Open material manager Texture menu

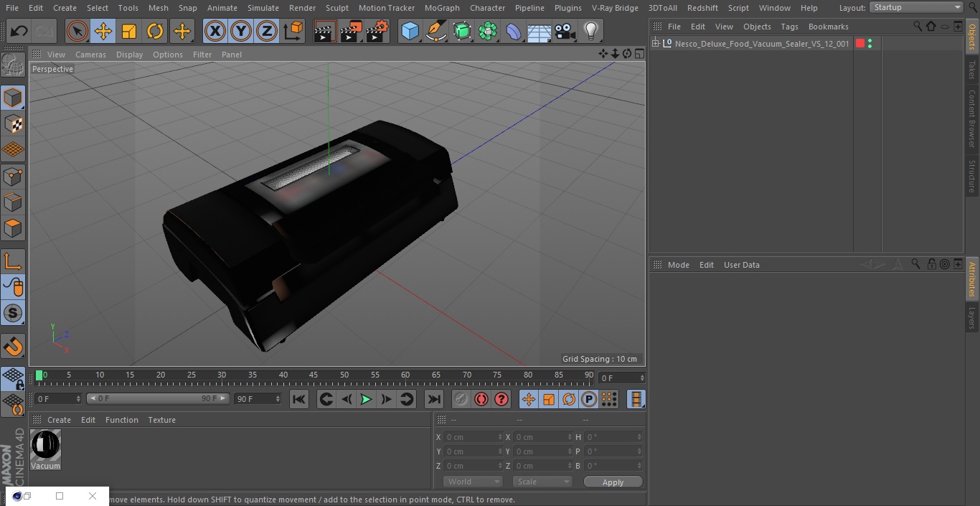[161, 420]
